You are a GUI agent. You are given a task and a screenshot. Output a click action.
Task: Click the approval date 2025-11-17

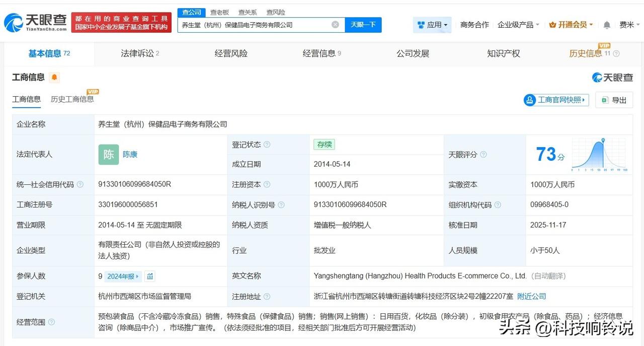(x=548, y=225)
